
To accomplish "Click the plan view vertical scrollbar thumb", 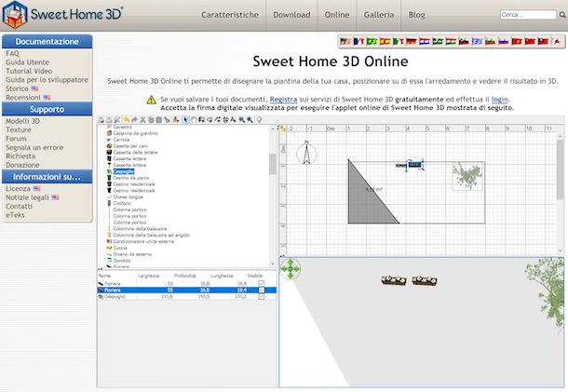I will 561,169.
